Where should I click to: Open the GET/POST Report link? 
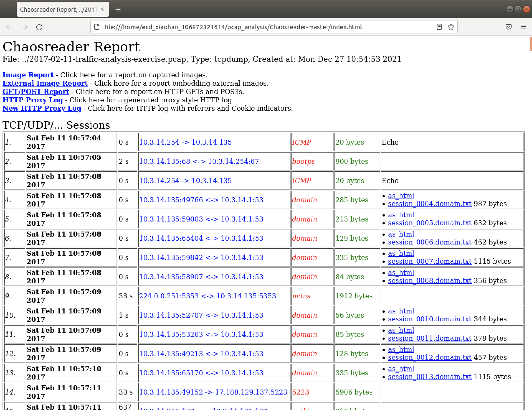point(36,91)
